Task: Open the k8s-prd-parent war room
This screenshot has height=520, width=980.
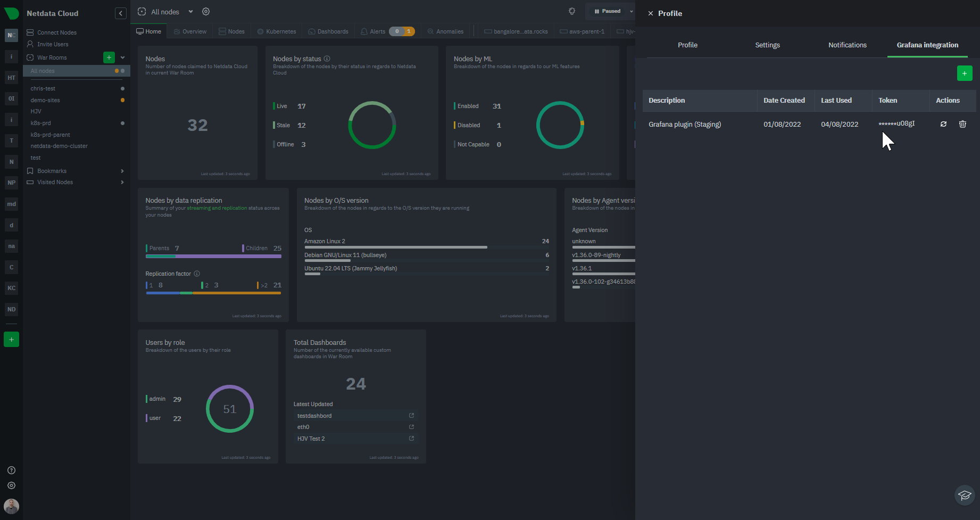Action: click(50, 135)
